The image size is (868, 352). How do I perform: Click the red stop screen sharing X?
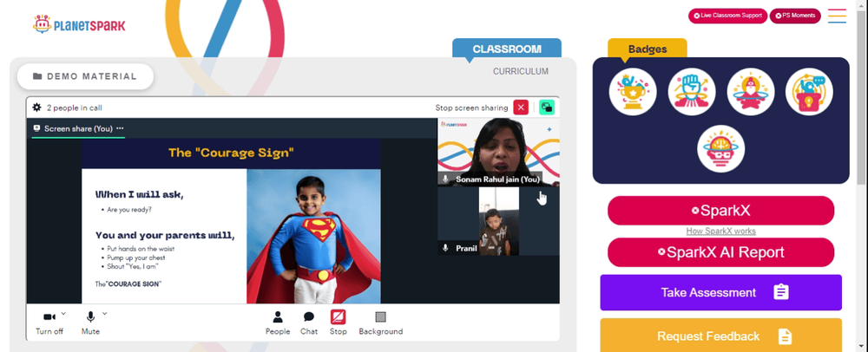(x=520, y=108)
